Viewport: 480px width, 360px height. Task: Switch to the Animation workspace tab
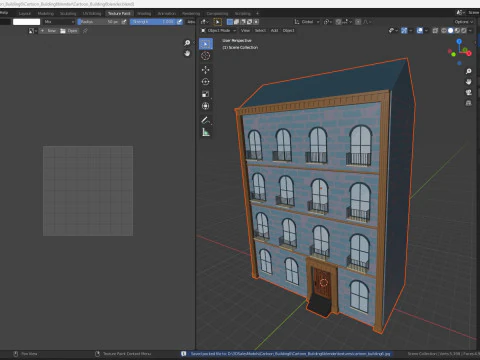166,13
